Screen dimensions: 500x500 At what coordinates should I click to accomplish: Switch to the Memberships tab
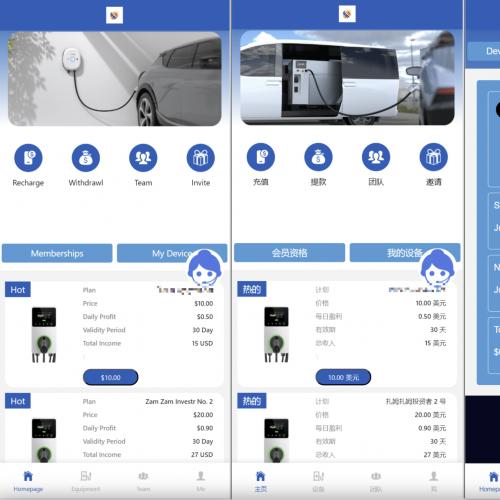tap(57, 253)
